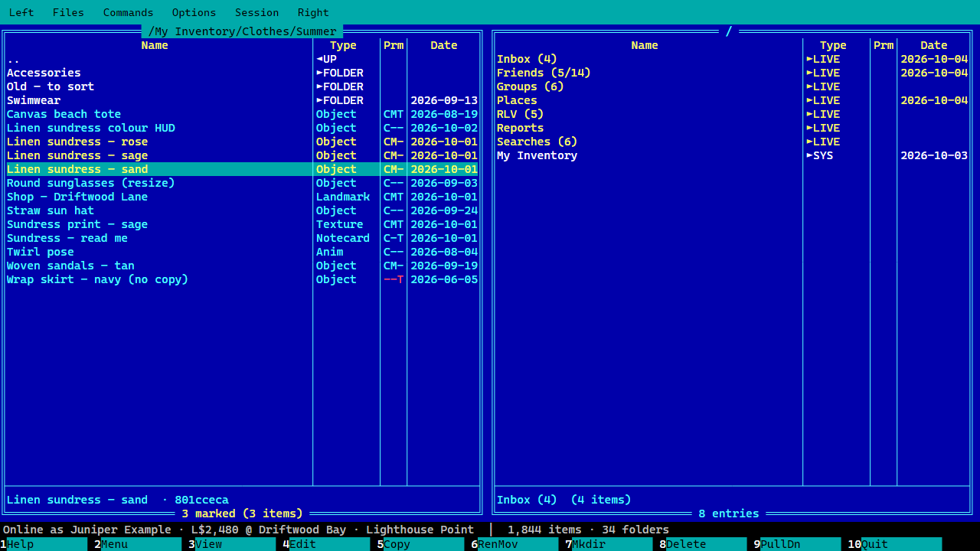Go up via the '..' parent entry

[x=243, y=59]
